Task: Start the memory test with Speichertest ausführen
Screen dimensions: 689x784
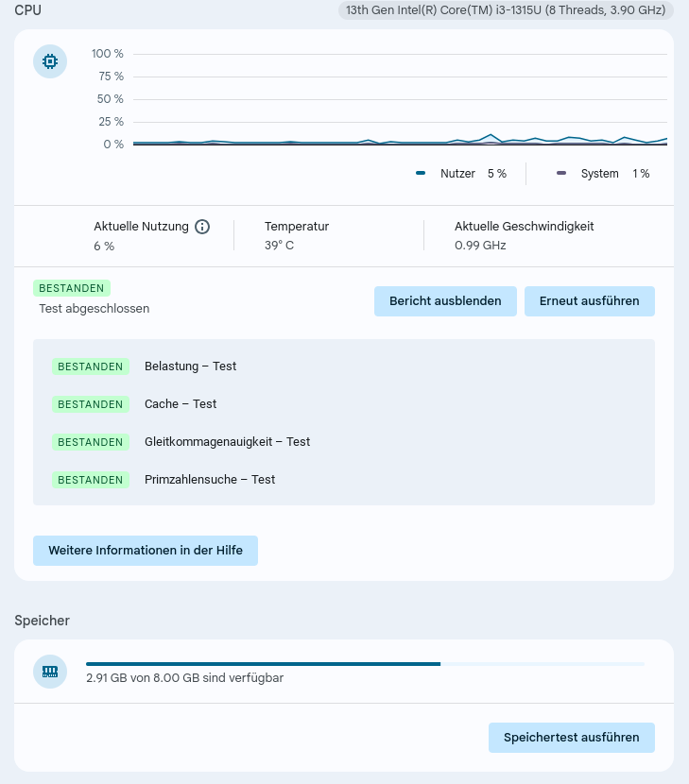Action: coord(571,738)
